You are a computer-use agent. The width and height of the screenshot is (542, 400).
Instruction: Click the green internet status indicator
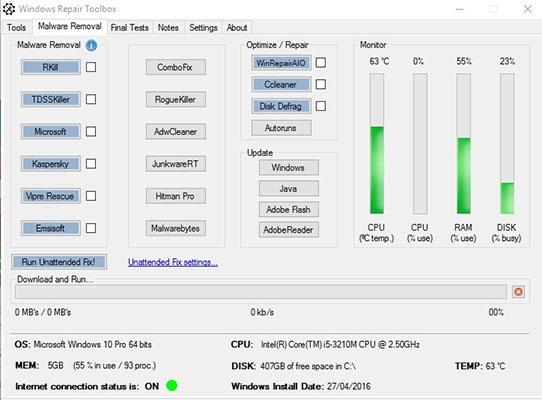click(172, 385)
